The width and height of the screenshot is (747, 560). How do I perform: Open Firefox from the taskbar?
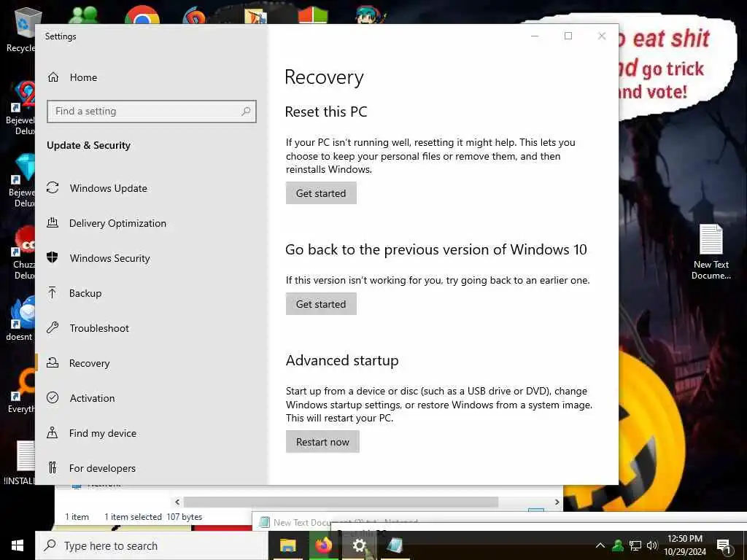point(323,545)
